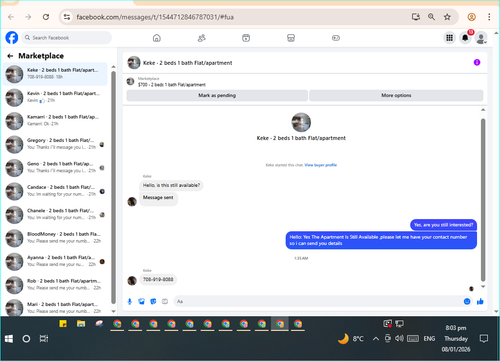This screenshot has width=500, height=361.
Task: Click the 'Hello, is this still available?' message
Action: (x=171, y=185)
